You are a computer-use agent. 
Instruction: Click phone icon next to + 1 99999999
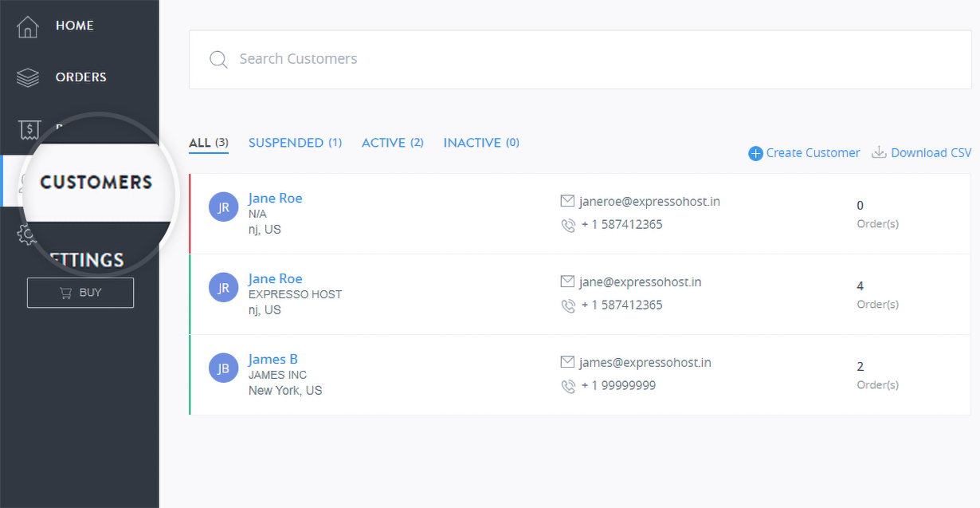tap(567, 386)
